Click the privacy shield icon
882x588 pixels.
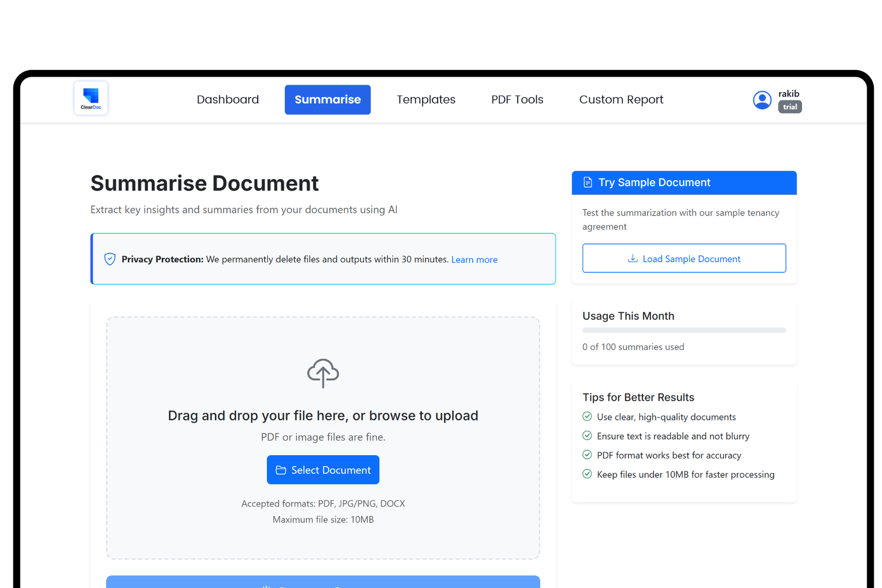tap(110, 259)
